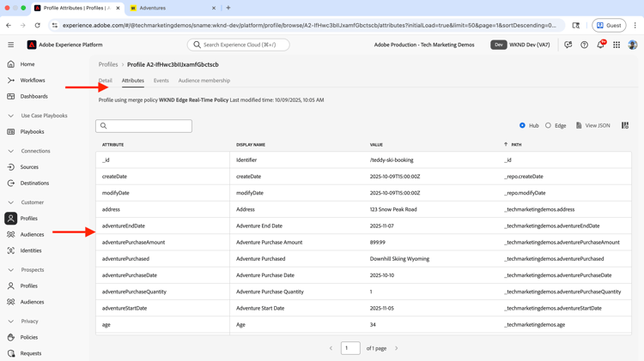Switch to Audience membership tab

point(204,81)
